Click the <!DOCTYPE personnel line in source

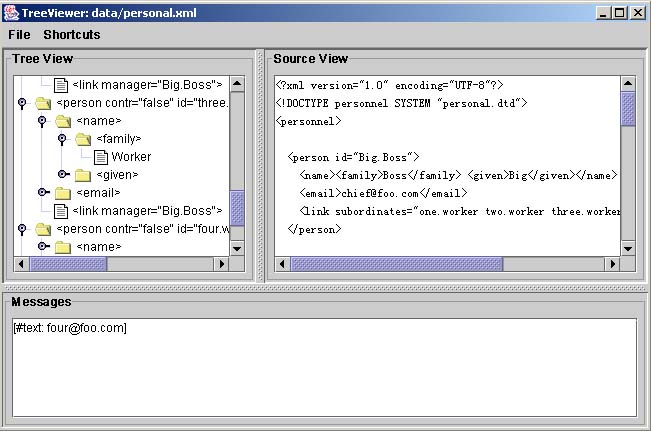click(401, 103)
